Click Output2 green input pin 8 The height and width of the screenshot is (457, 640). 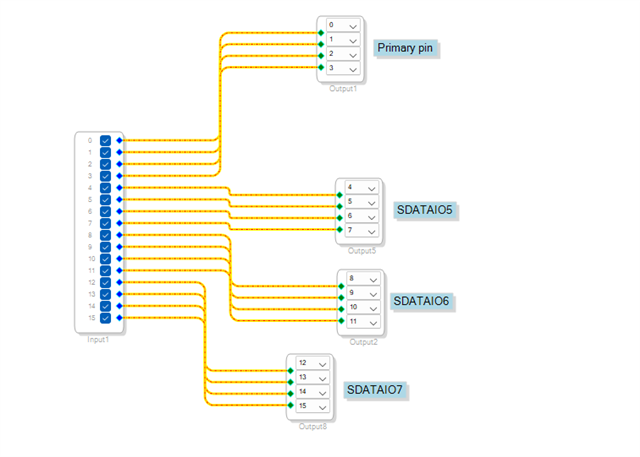pos(341,286)
